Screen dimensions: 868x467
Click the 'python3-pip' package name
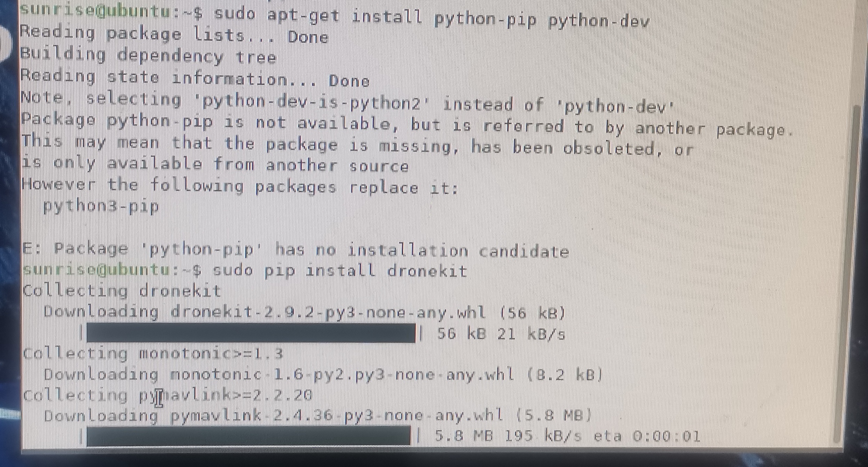(101, 207)
